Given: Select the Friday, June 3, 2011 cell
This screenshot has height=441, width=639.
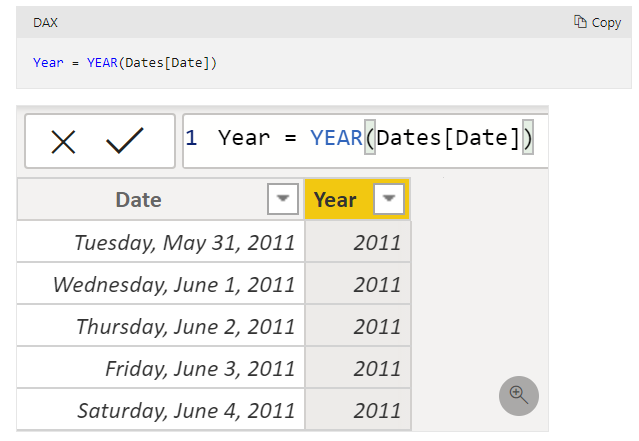Looking at the screenshot, I should point(161,368).
